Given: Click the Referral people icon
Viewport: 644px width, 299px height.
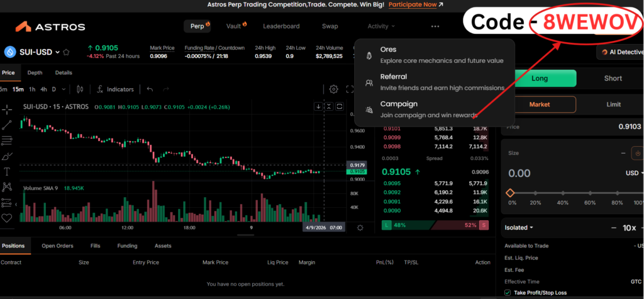Looking at the screenshot, I should (x=369, y=82).
